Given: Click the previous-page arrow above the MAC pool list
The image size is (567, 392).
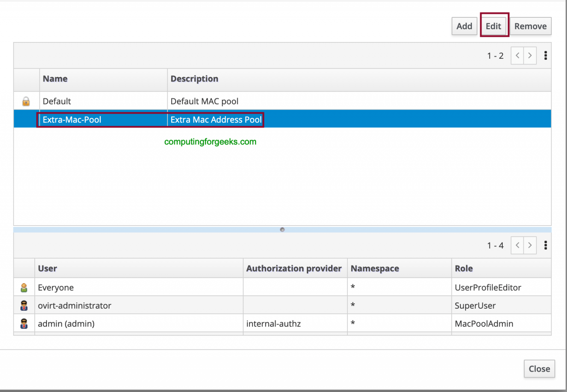Looking at the screenshot, I should (x=517, y=55).
